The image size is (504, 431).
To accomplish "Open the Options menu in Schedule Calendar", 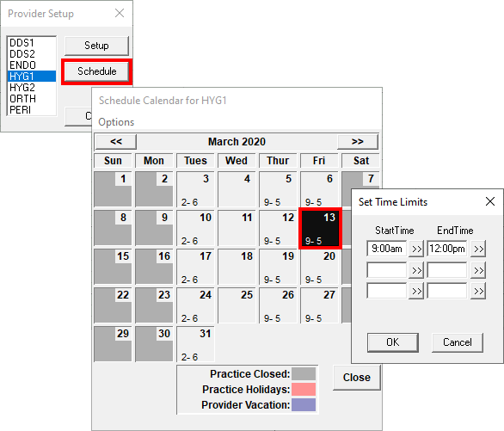I will coord(116,122).
